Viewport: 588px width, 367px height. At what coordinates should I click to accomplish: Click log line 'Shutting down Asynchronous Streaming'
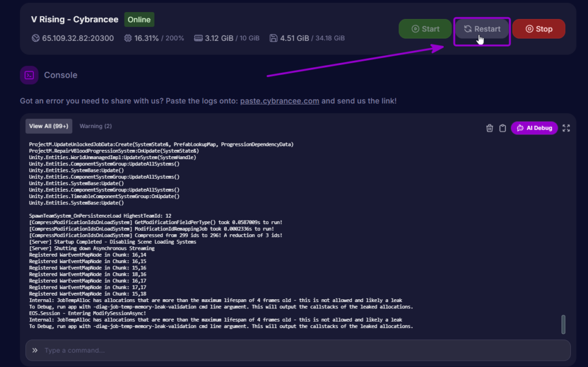[x=92, y=249]
